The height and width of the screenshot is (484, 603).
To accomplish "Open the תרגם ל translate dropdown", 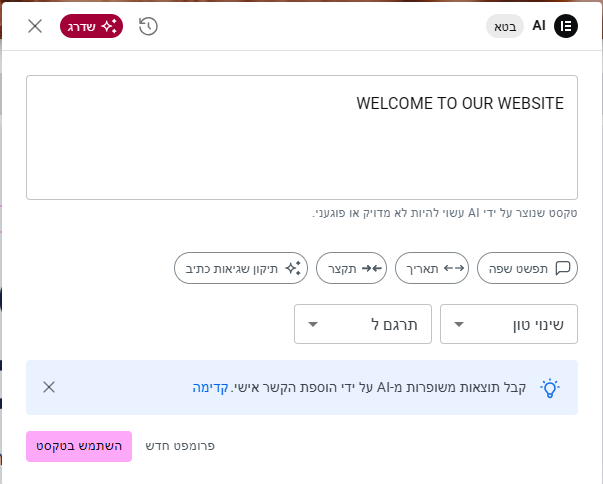I will 362,324.
